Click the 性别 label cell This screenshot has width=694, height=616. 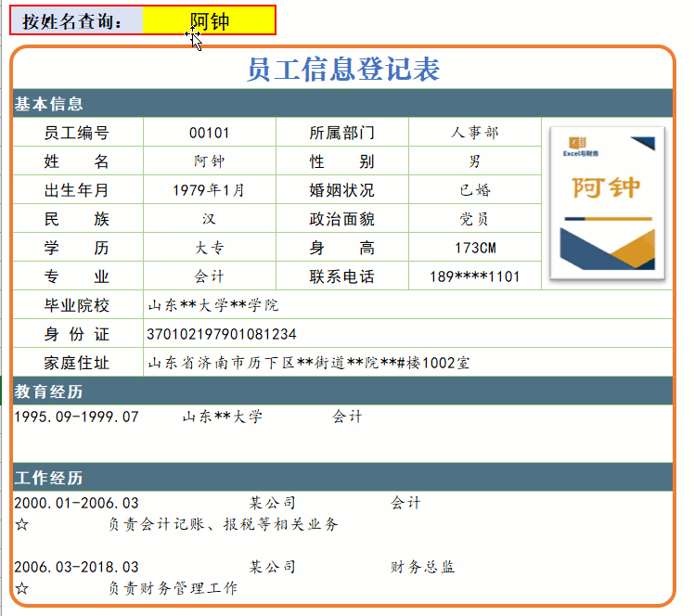(x=342, y=161)
